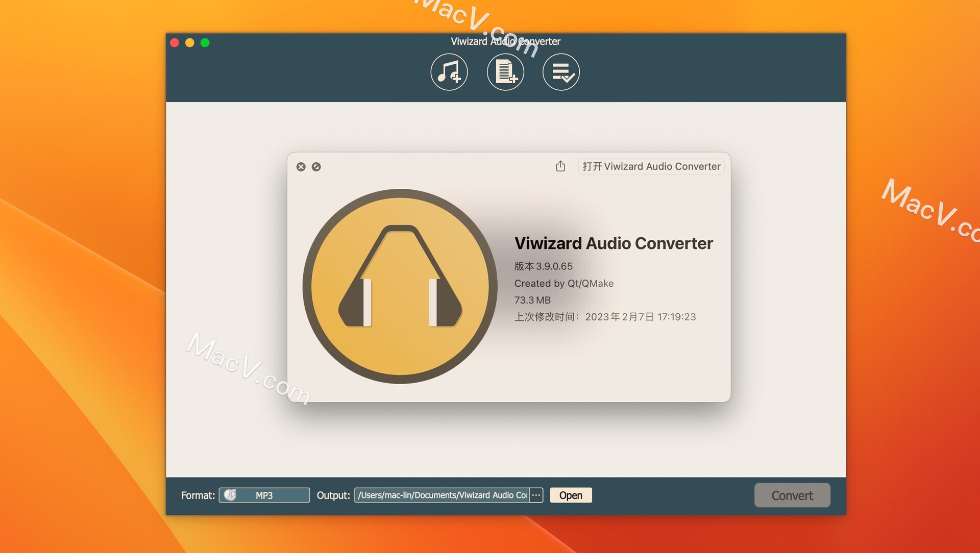Open the MP3 format selector

[x=264, y=495]
